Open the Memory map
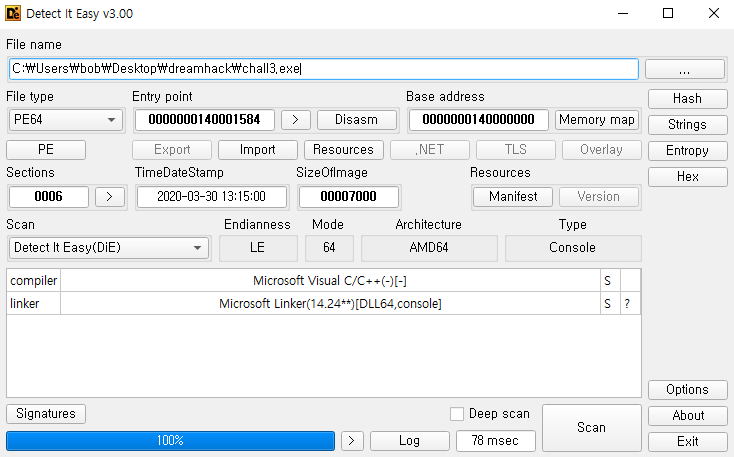This screenshot has width=734, height=457. [x=597, y=120]
